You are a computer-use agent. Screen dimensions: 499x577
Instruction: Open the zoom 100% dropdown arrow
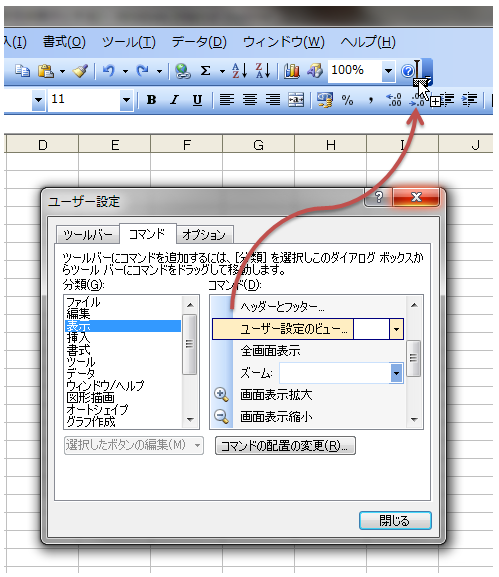click(x=388, y=71)
